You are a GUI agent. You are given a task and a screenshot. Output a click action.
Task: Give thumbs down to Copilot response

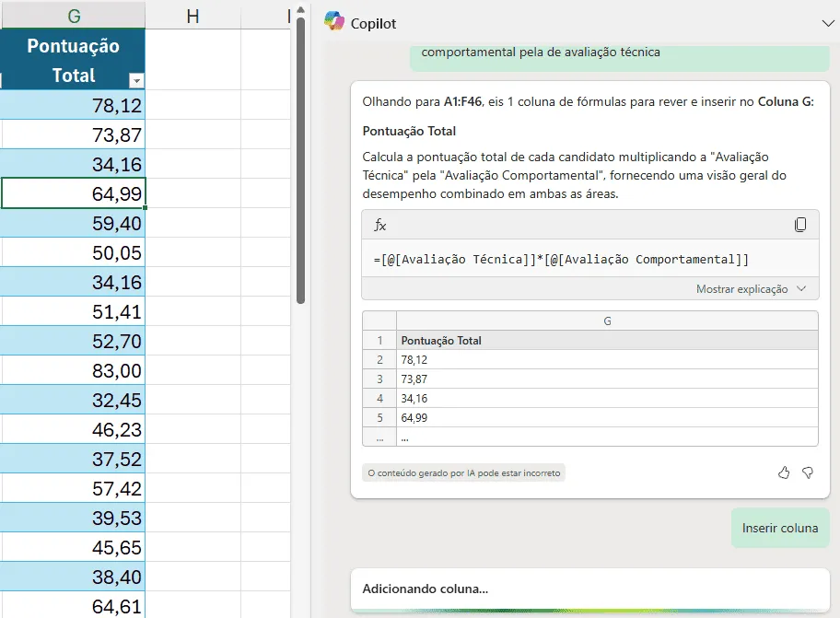tap(808, 472)
